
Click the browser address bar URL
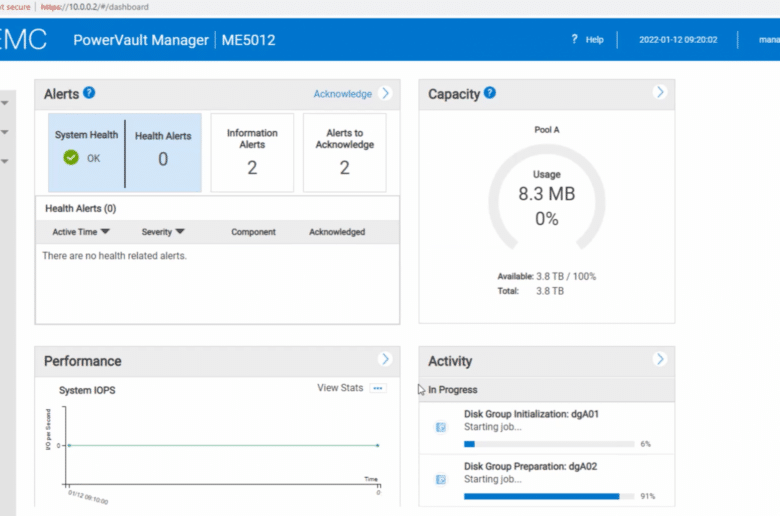coord(95,7)
